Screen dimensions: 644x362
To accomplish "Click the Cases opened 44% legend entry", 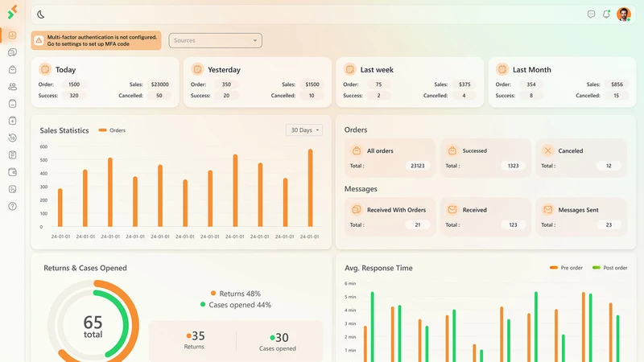I will point(236,305).
